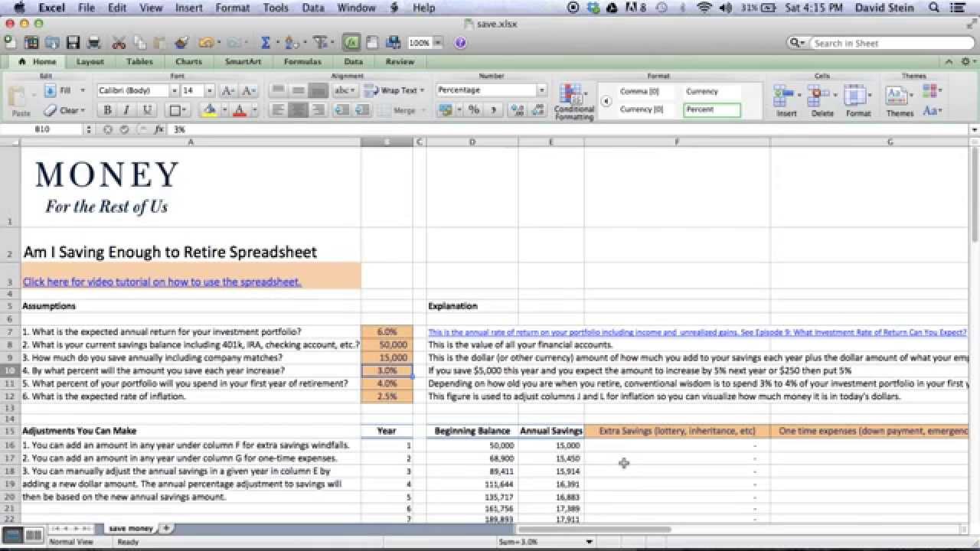Open the Formulas ribbon tab

(x=302, y=61)
